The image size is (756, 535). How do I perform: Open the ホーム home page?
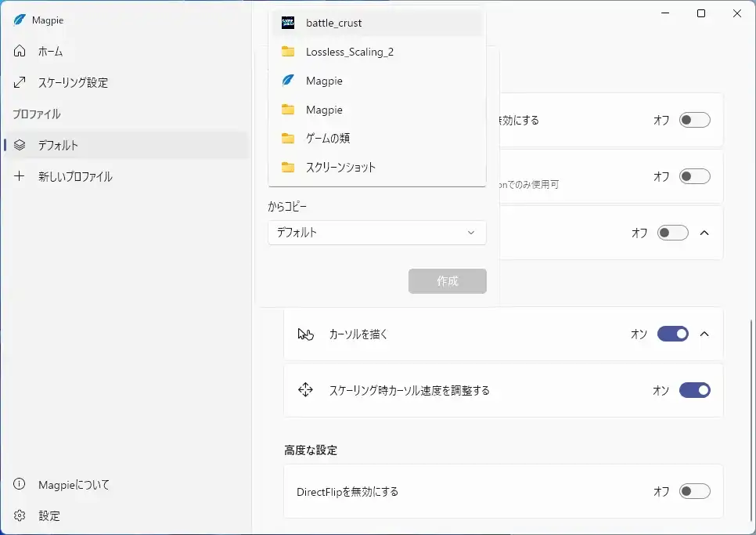point(50,52)
